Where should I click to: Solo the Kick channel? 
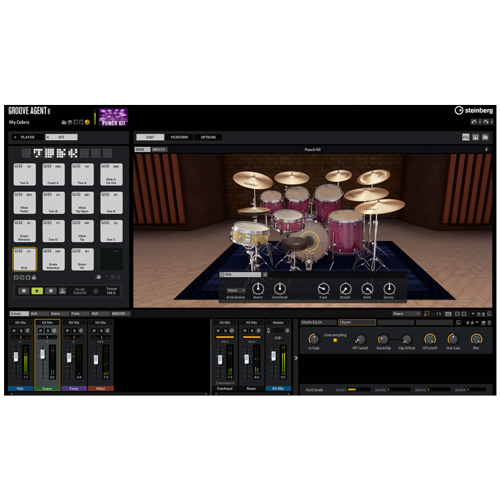tap(21, 331)
